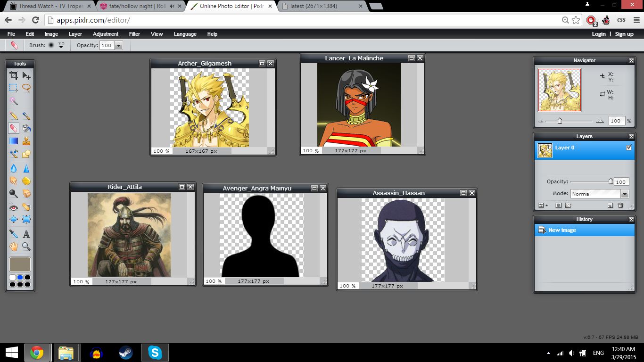Image resolution: width=644 pixels, height=362 pixels.
Task: Open the main foreground color swatch
Action: pyautogui.click(x=20, y=264)
